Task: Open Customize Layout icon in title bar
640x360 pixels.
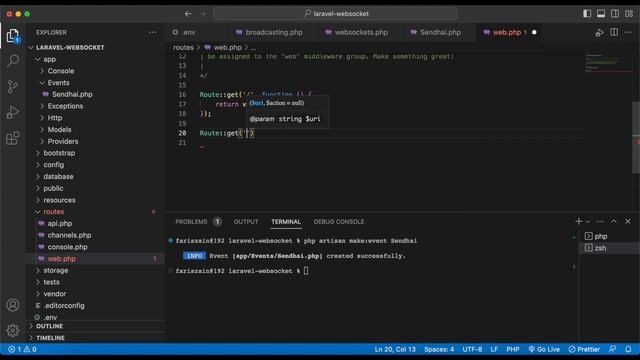Action: (629, 13)
